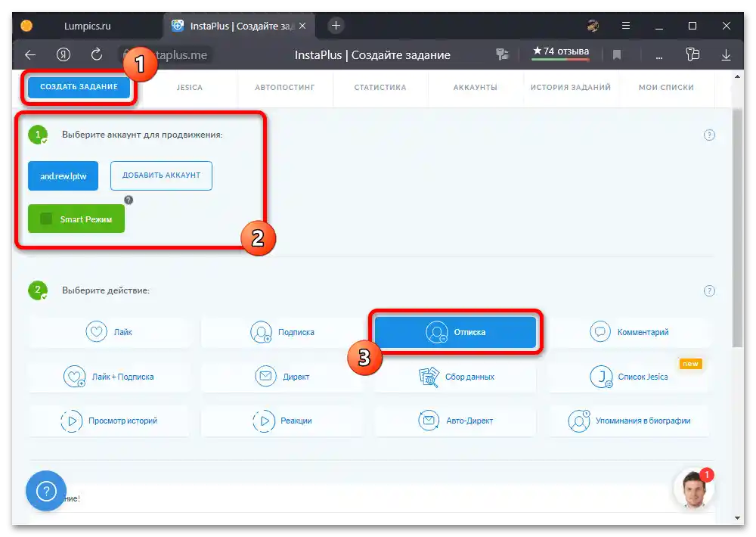Click the heart icon of Лайк

click(97, 331)
